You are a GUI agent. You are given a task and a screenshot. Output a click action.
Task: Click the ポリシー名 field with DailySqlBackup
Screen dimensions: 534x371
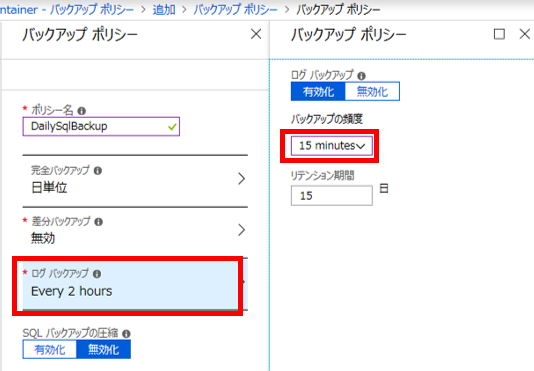101,126
